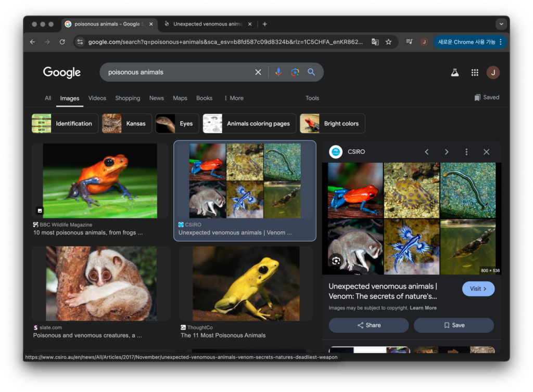533x392 pixels.
Task: Open the tab list dropdown arrow
Action: (501, 24)
